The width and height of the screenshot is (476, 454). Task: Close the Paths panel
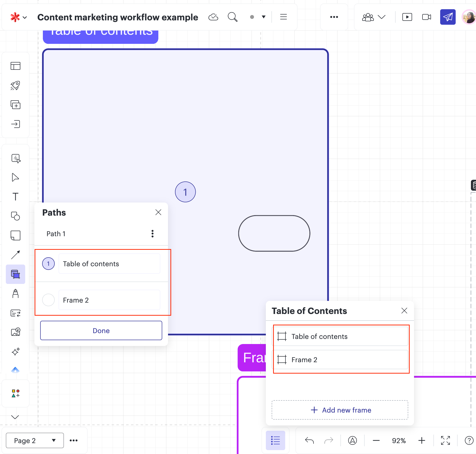click(158, 212)
